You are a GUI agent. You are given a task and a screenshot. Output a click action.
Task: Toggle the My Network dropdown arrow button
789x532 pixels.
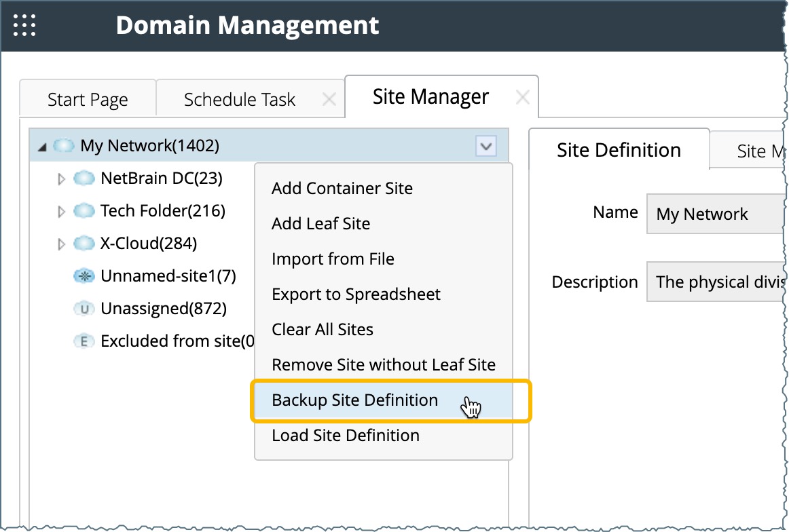point(485,146)
